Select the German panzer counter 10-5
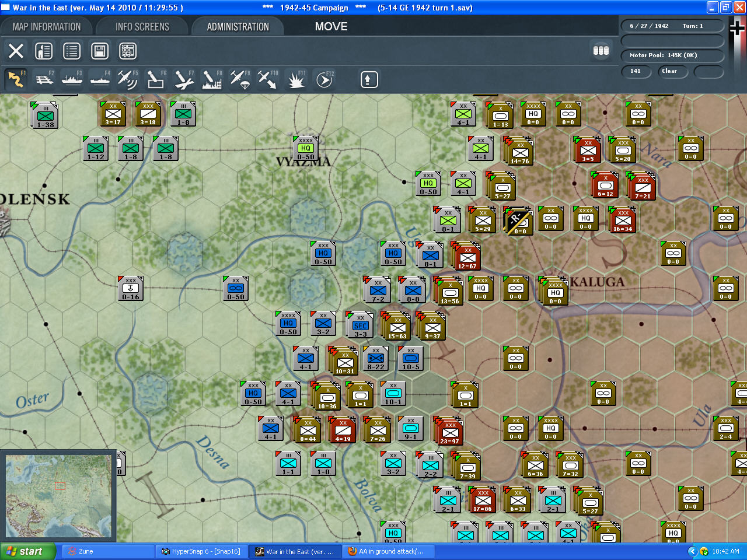The image size is (747, 560). (x=411, y=358)
